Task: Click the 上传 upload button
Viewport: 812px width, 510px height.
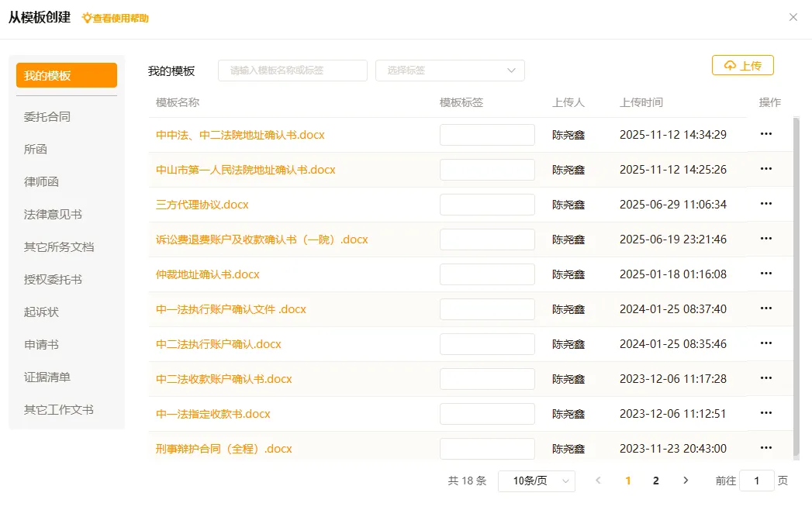Action: [742, 66]
